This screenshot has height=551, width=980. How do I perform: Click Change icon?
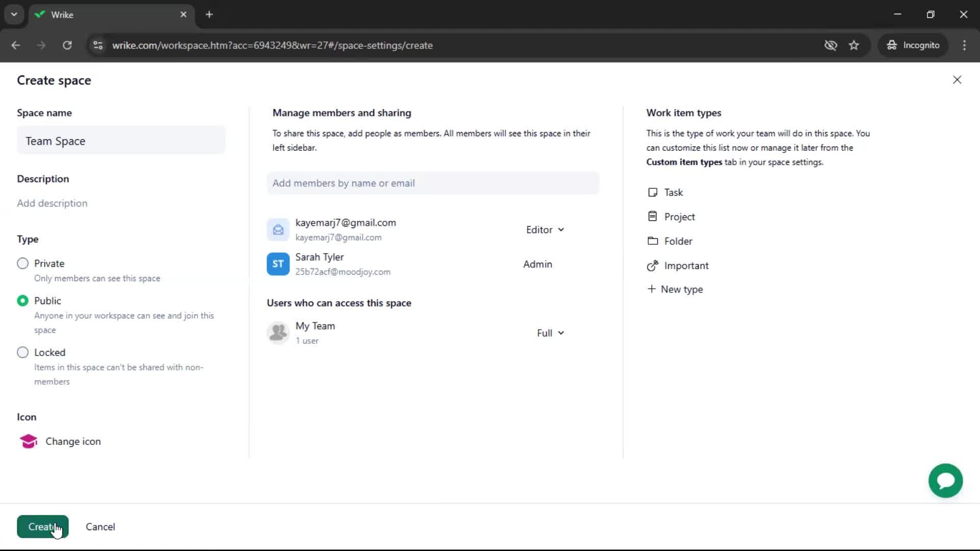[73, 441]
